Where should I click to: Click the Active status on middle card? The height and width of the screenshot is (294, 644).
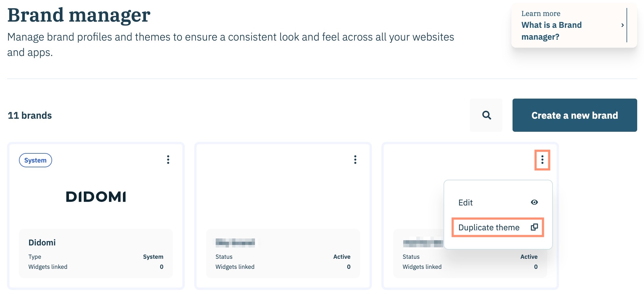click(342, 257)
